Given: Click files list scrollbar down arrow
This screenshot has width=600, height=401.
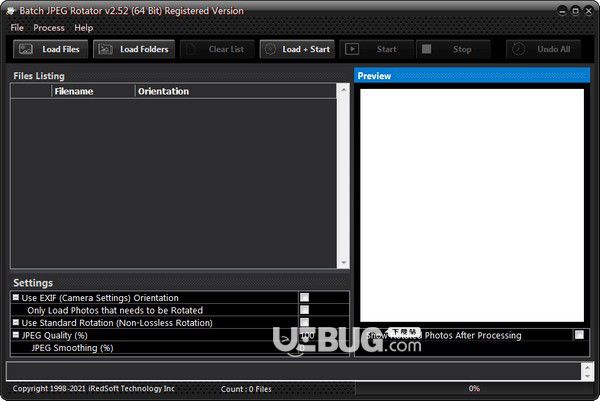Looking at the screenshot, I should point(343,262).
